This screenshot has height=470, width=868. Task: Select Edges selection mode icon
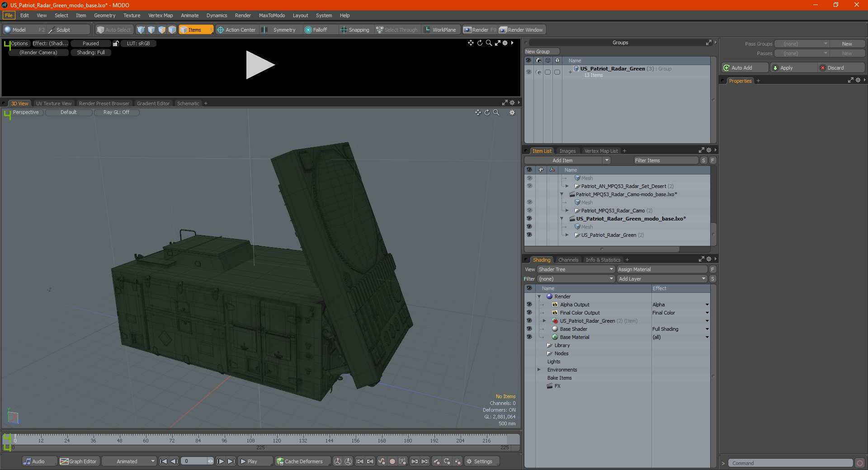click(151, 30)
